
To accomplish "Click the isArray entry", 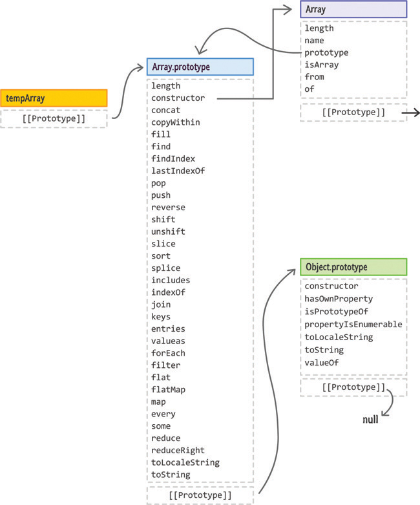I will 322,65.
